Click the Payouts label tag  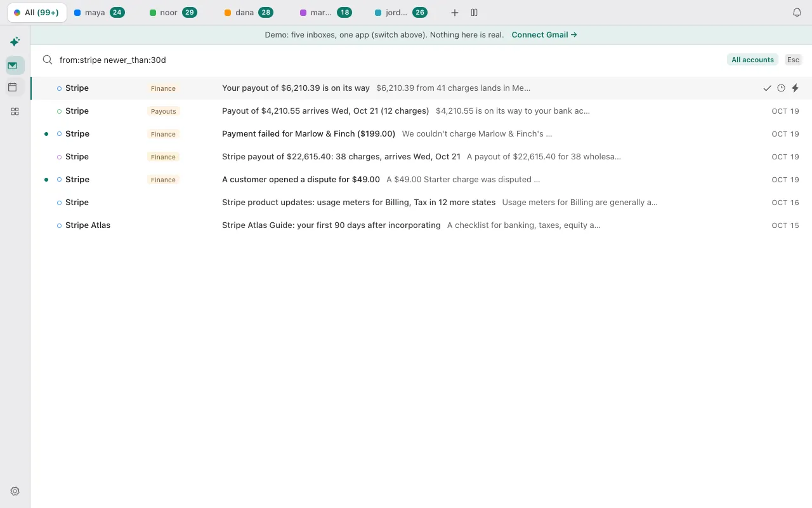(x=163, y=111)
